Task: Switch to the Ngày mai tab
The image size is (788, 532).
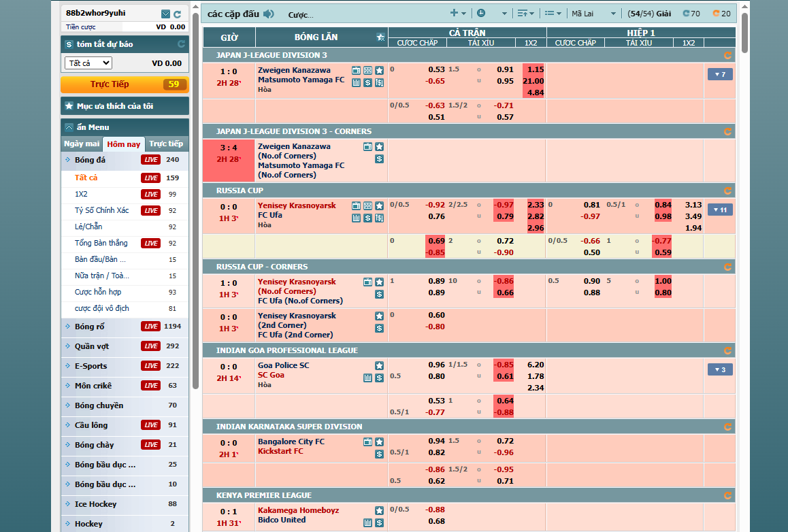Action: click(x=82, y=144)
